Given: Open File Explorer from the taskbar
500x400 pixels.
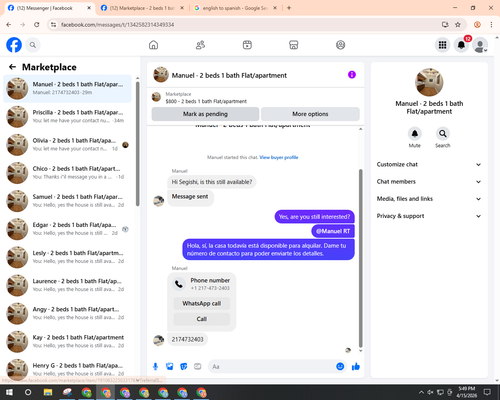Looking at the screenshot, I should point(48,392).
